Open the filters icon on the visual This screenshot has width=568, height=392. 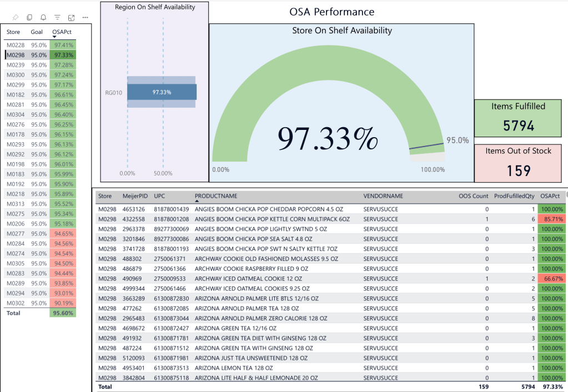tap(57, 18)
